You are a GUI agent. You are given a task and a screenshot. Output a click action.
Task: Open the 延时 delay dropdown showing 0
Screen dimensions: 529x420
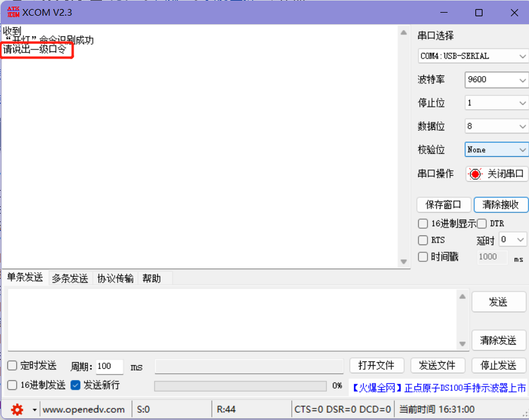coord(513,240)
